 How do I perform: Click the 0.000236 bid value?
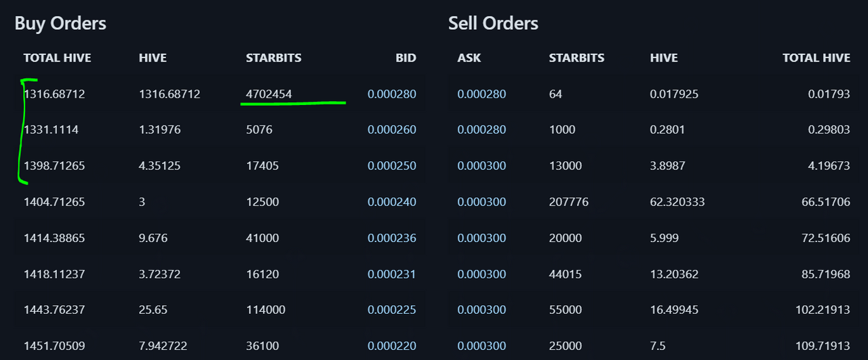(392, 238)
